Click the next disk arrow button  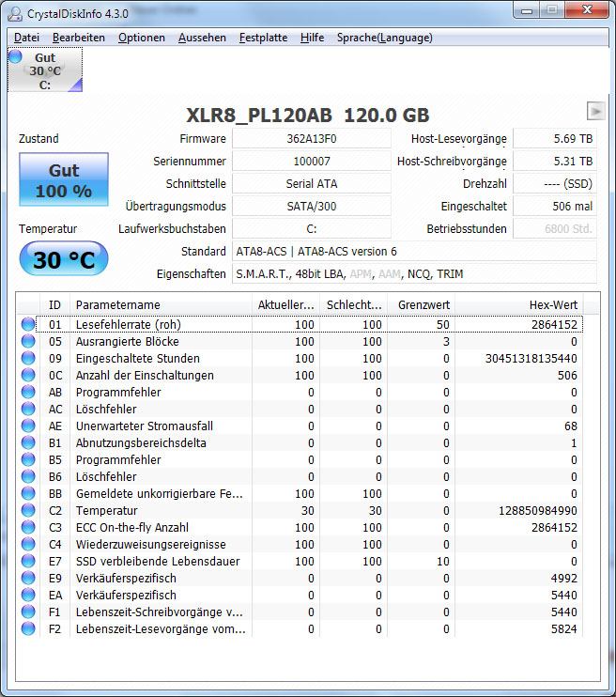pyautogui.click(x=595, y=111)
